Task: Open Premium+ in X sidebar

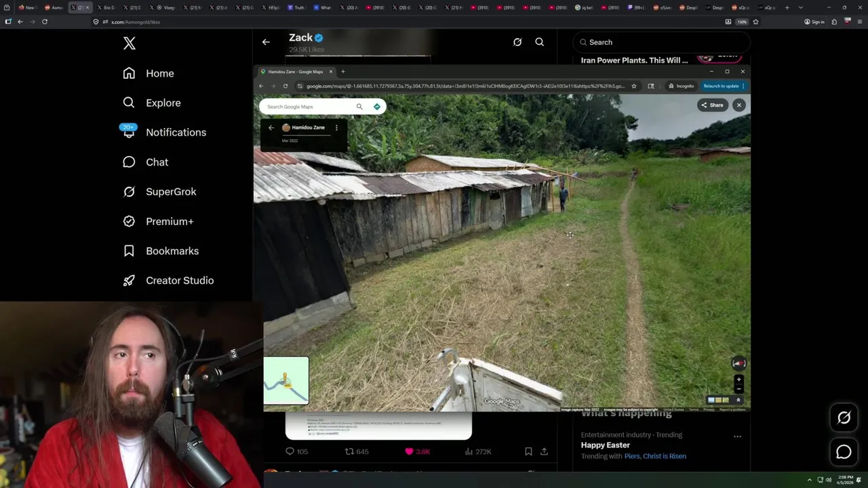Action: tap(159, 222)
